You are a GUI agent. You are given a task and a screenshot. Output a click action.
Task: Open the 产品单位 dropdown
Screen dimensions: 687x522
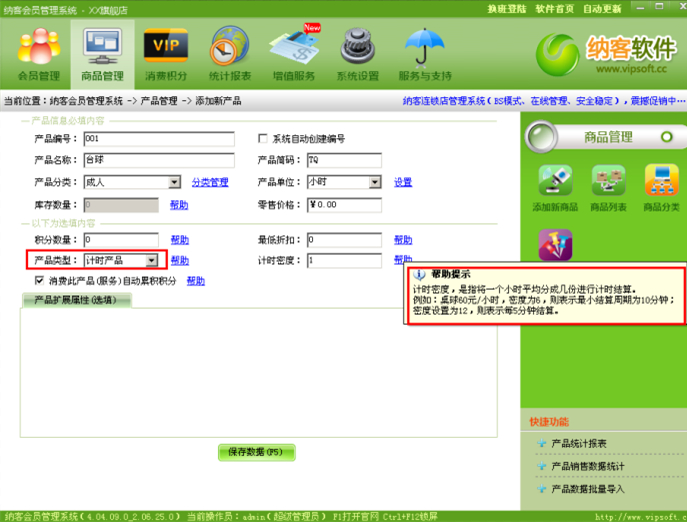coord(375,183)
